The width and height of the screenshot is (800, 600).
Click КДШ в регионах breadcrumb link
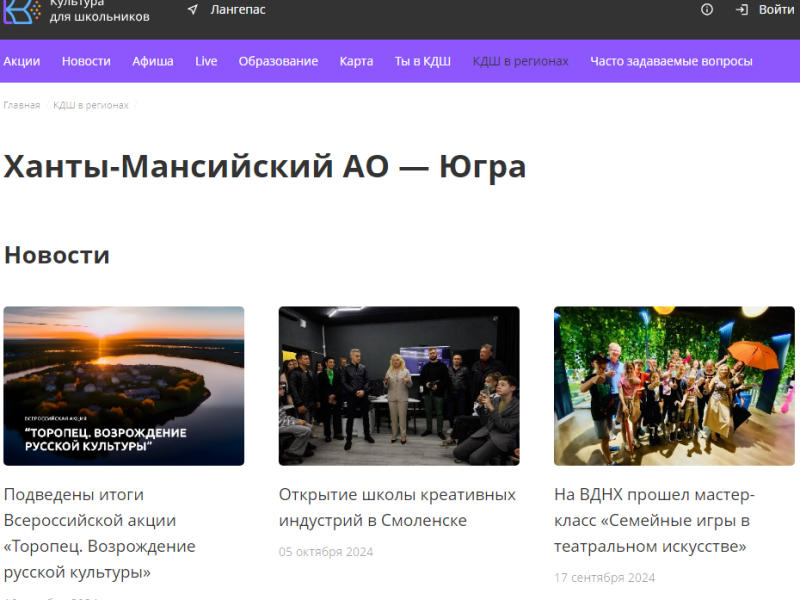92,105
